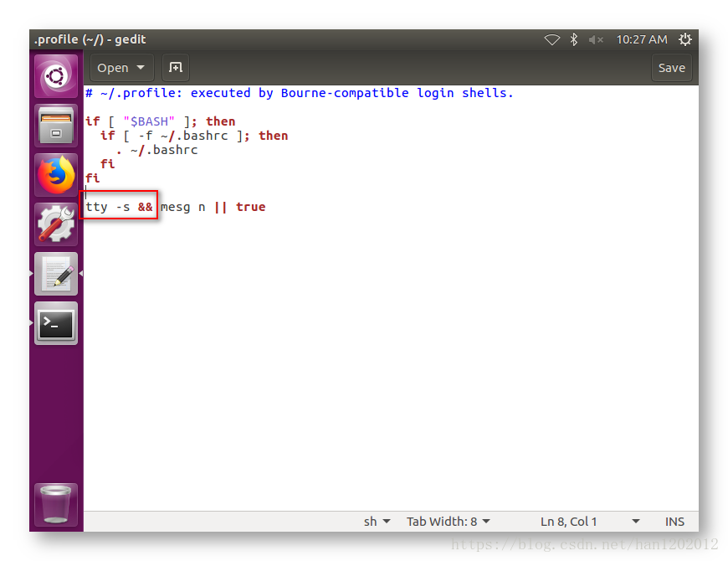This screenshot has height=561, width=728.
Task: Open the Trash bin in dock
Action: tap(56, 504)
